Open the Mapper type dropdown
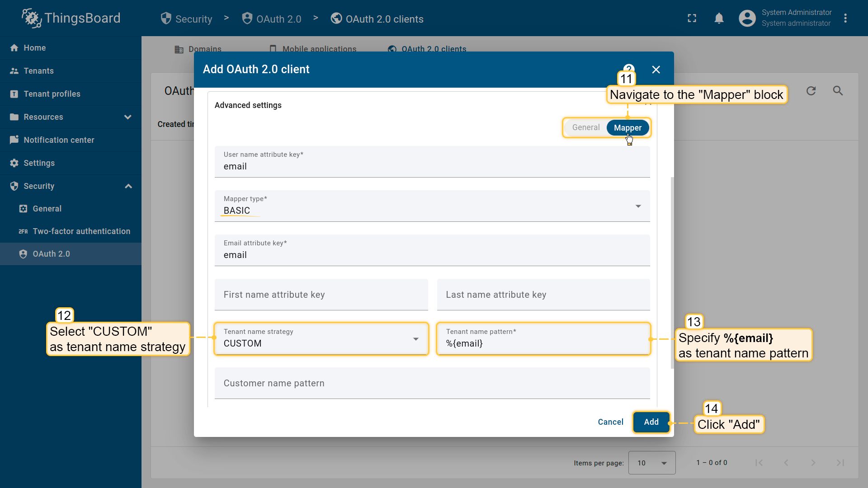The image size is (868, 488). pyautogui.click(x=432, y=206)
